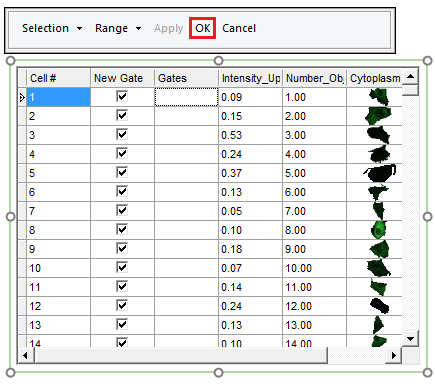Select Cell # 5 in the table
This screenshot has height=387, width=435.
(x=58, y=173)
